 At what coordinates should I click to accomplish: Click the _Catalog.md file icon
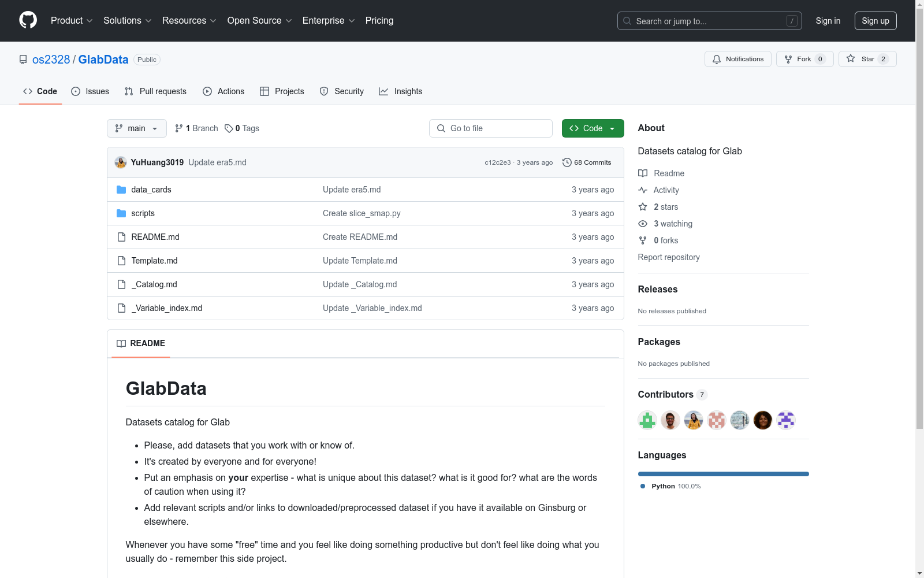click(121, 284)
